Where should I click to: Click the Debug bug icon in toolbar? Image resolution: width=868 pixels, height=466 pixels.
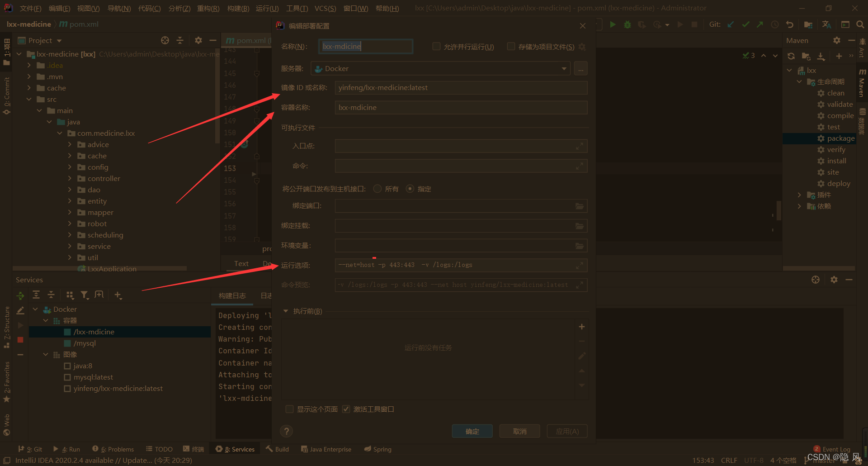[627, 24]
